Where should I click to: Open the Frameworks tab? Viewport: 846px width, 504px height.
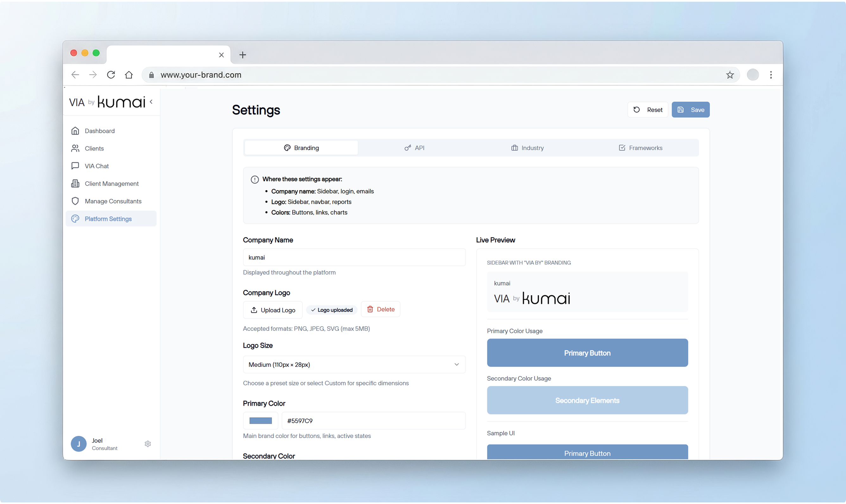(641, 148)
